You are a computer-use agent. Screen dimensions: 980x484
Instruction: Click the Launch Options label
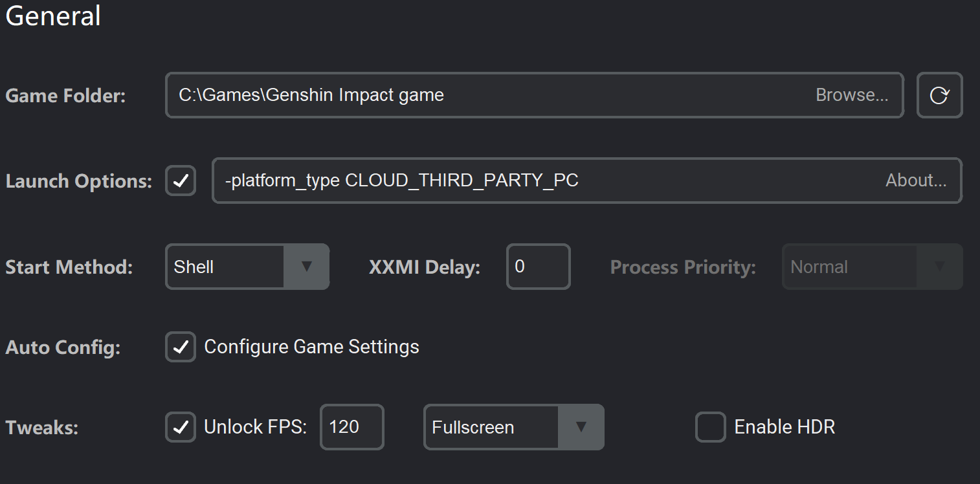click(x=78, y=182)
